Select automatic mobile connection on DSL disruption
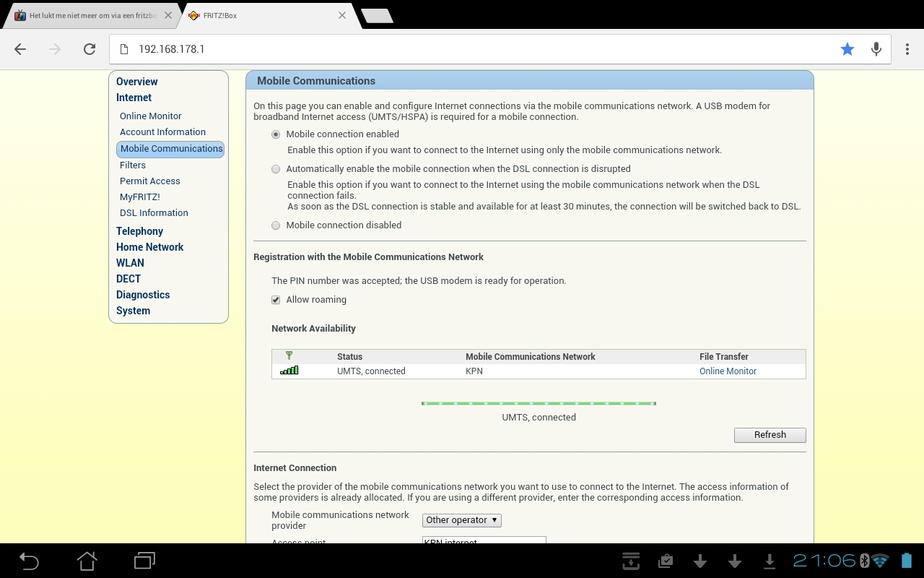This screenshot has height=578, width=924. [276, 169]
